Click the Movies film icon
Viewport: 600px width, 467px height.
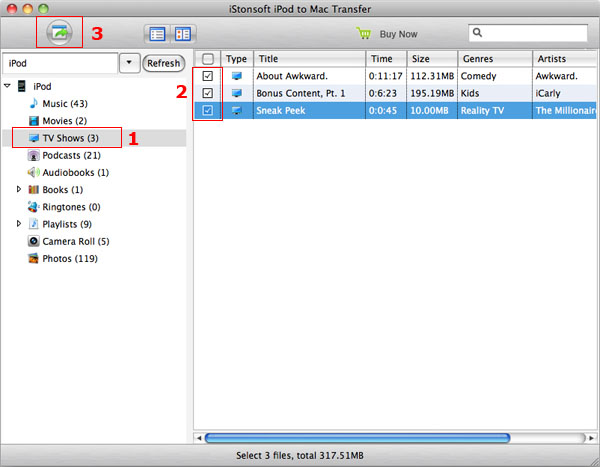(34, 121)
